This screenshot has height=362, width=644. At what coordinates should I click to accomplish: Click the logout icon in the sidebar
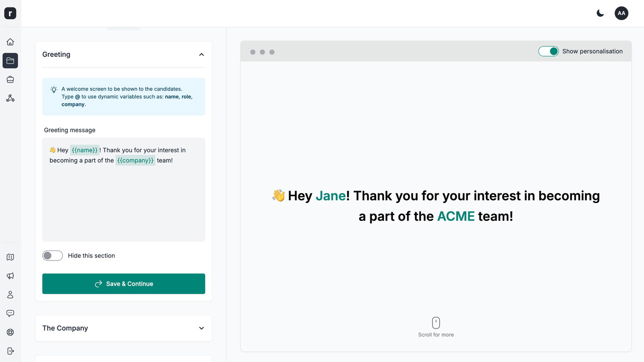click(x=10, y=351)
